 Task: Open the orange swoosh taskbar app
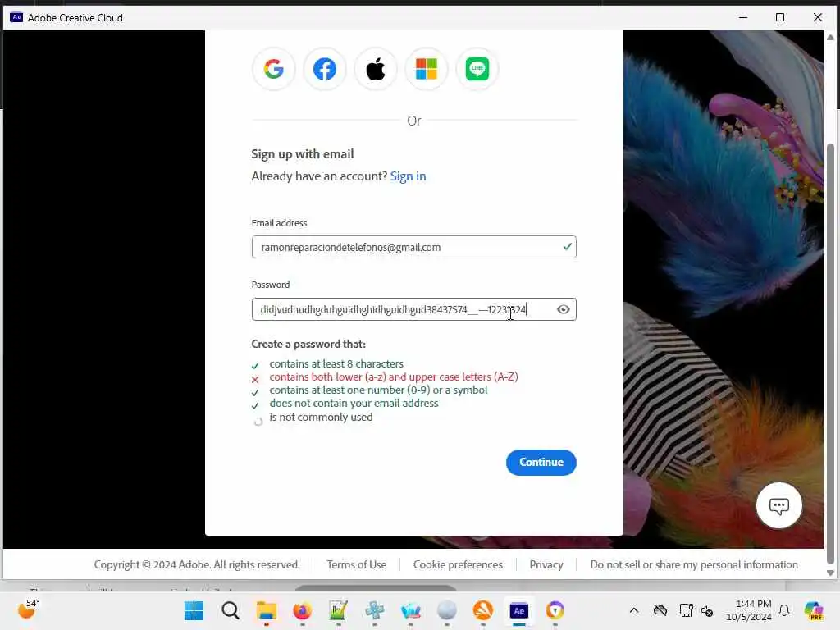(x=482, y=610)
